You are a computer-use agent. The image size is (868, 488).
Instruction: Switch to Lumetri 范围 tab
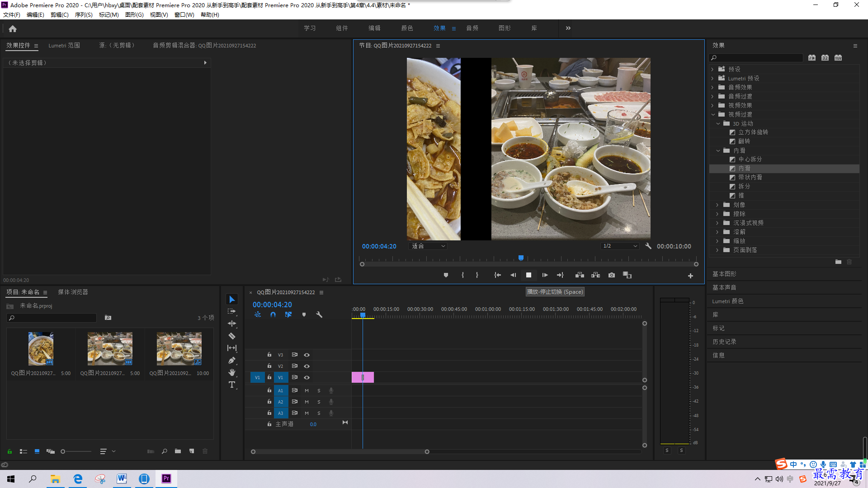point(64,46)
